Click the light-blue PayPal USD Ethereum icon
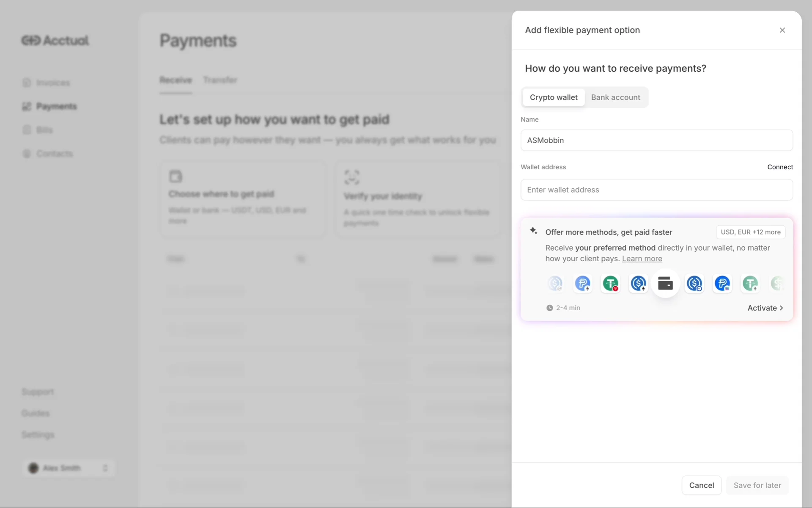The height and width of the screenshot is (508, 812). (x=582, y=283)
